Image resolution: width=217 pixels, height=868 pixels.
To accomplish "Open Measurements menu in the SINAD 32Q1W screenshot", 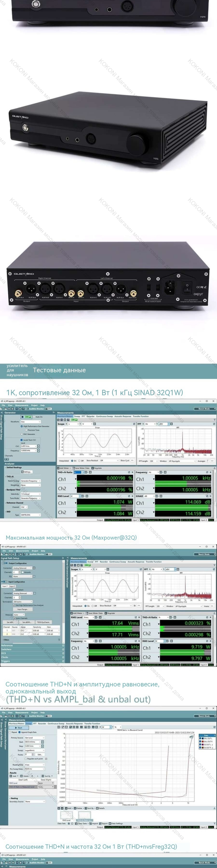I will pyautogui.click(x=22, y=405).
